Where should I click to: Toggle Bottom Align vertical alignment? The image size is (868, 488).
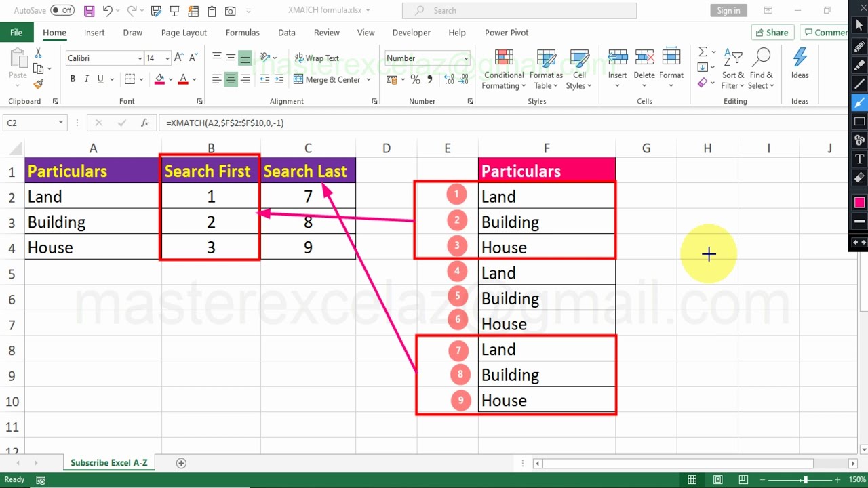pyautogui.click(x=245, y=58)
